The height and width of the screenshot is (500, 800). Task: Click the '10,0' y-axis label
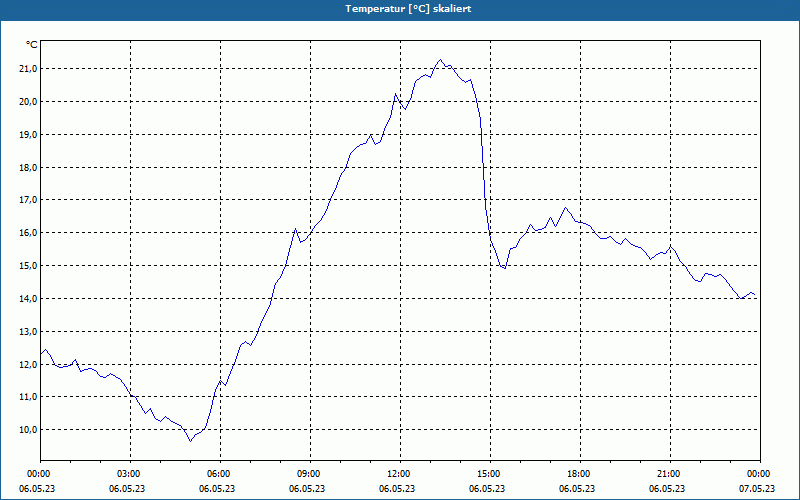point(29,430)
